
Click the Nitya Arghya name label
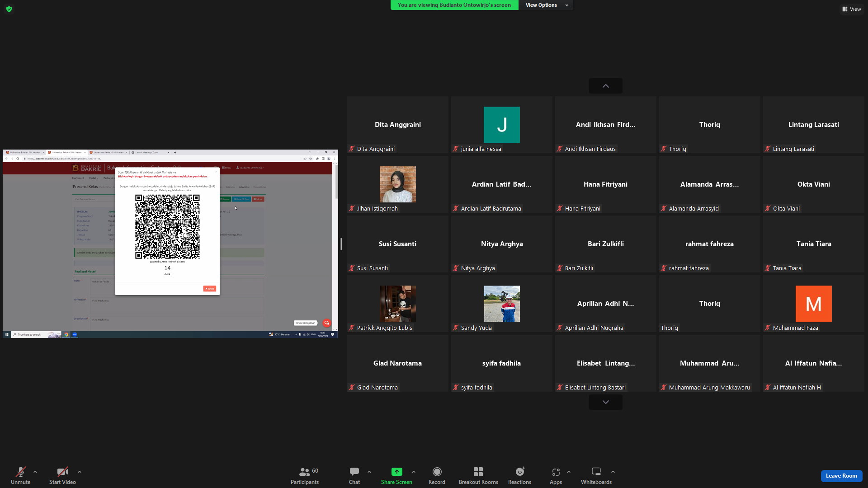pyautogui.click(x=478, y=268)
